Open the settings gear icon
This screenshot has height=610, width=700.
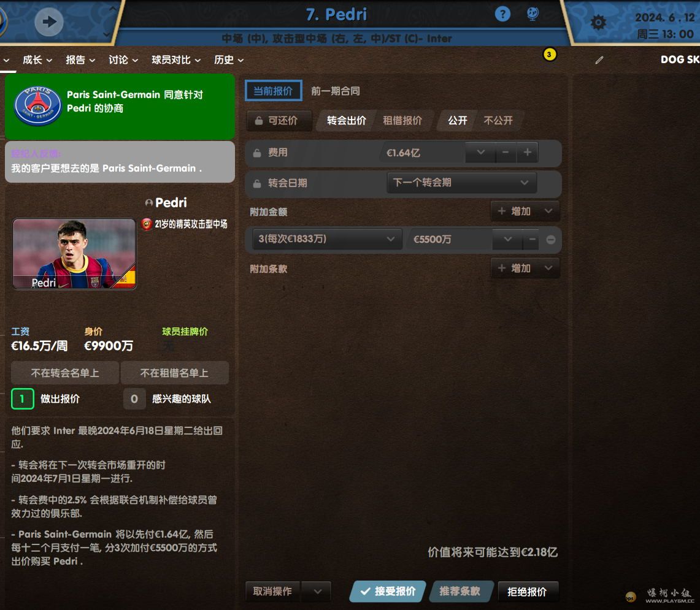pyautogui.click(x=598, y=22)
